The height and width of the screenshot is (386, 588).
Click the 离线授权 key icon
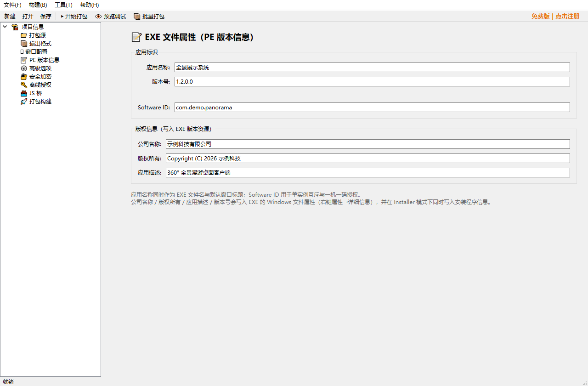tap(24, 85)
